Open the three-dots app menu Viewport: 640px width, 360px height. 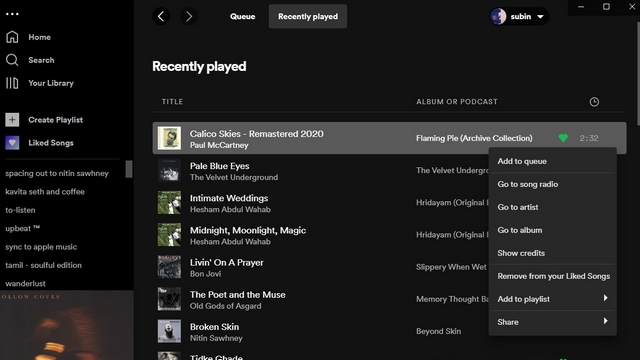point(12,14)
